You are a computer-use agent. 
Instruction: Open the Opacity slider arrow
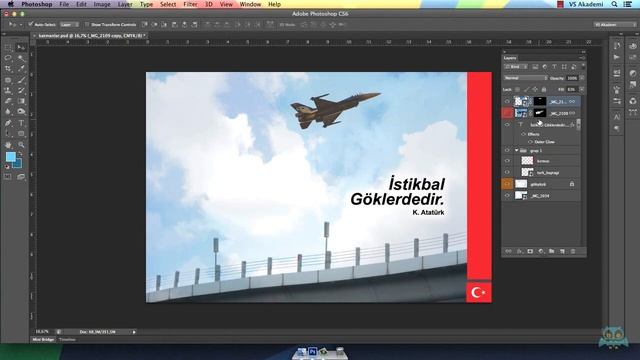(x=582, y=78)
